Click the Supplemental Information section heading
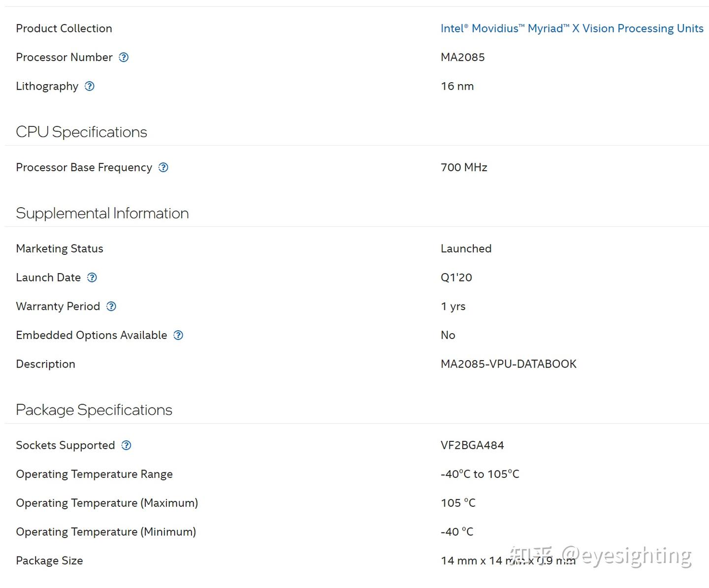The height and width of the screenshot is (588, 709). coord(102,213)
